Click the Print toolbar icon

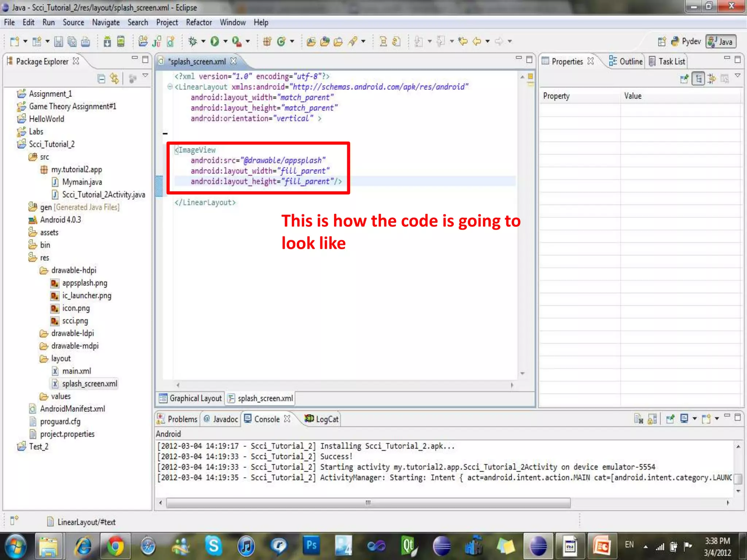86,42
